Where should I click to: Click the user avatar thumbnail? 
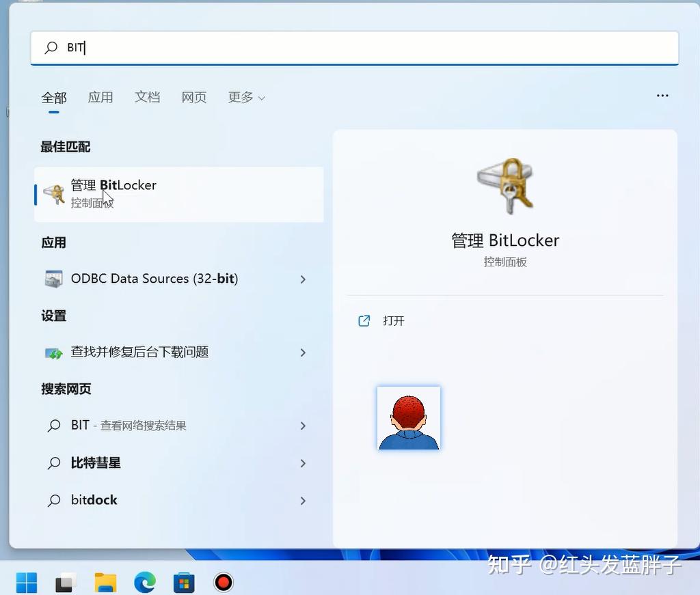(x=408, y=417)
